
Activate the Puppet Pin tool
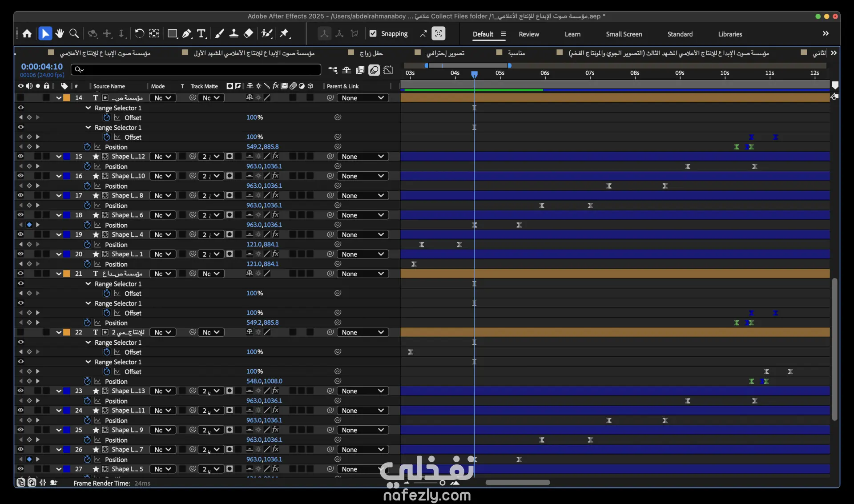[x=284, y=34]
